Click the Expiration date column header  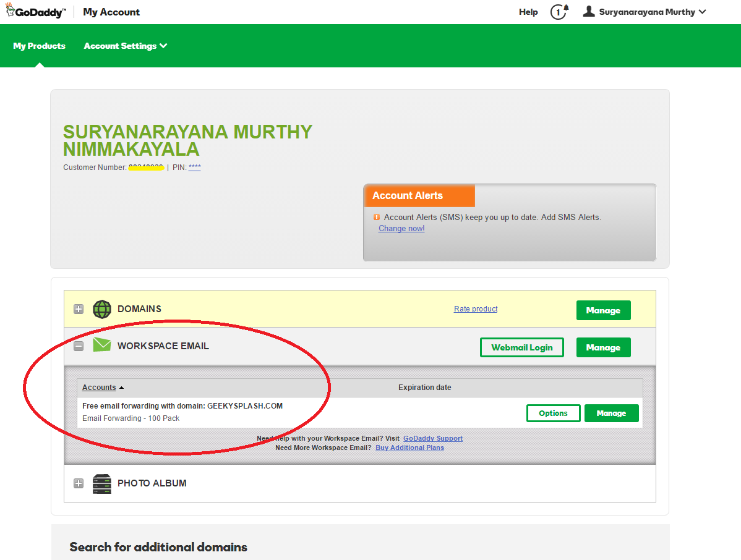click(424, 387)
